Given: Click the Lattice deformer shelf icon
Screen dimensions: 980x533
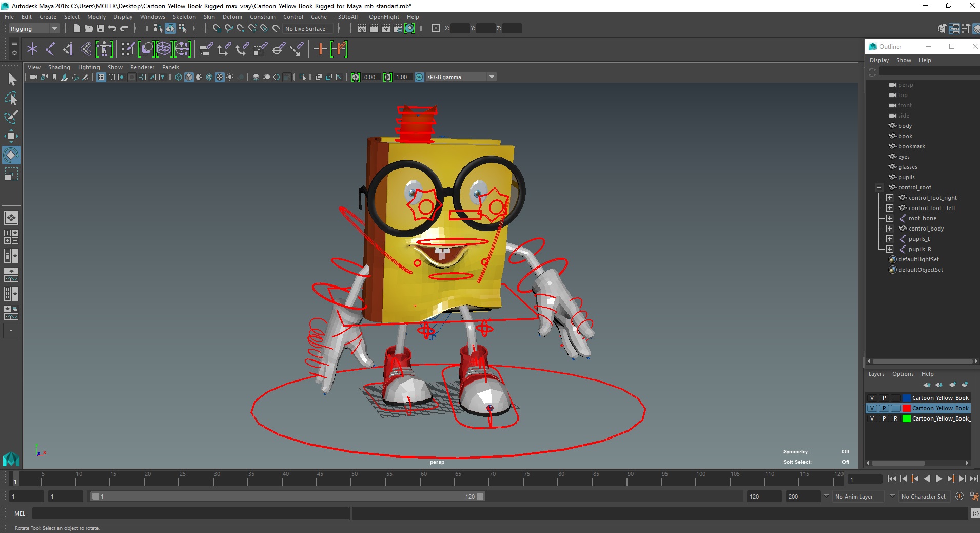Looking at the screenshot, I should pos(164,49).
